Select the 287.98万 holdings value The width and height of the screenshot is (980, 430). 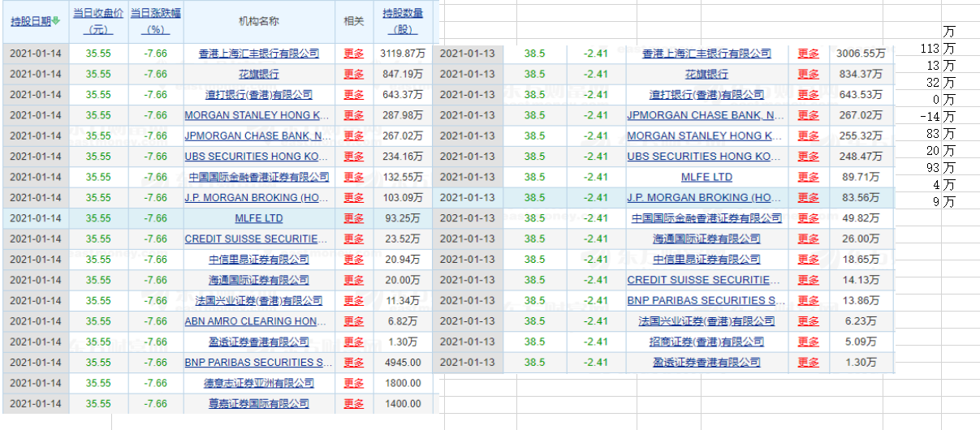click(x=403, y=115)
